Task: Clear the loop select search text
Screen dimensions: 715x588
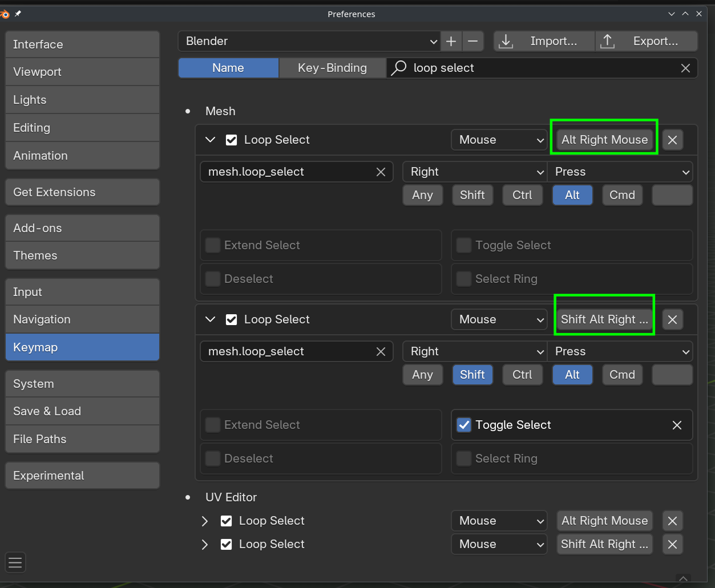Action: [685, 68]
